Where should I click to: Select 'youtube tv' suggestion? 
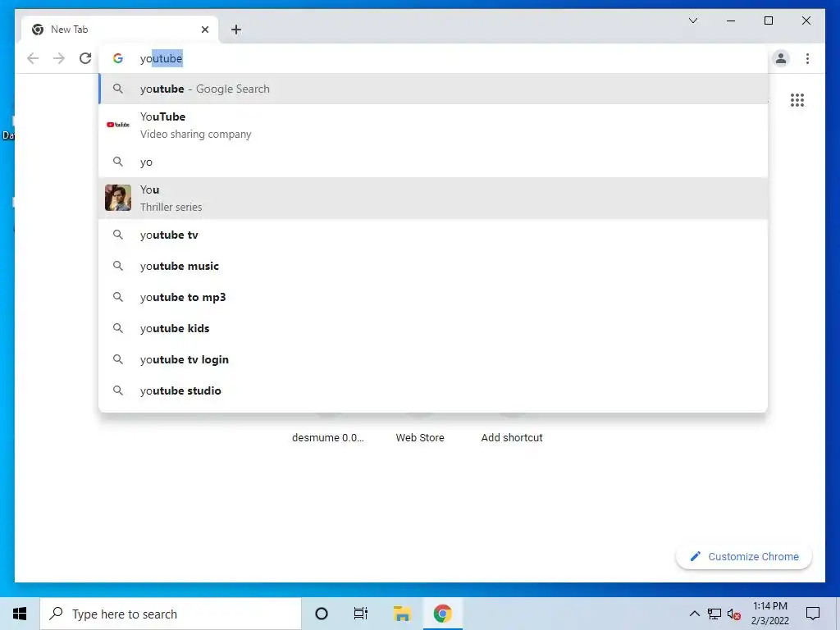(433, 235)
